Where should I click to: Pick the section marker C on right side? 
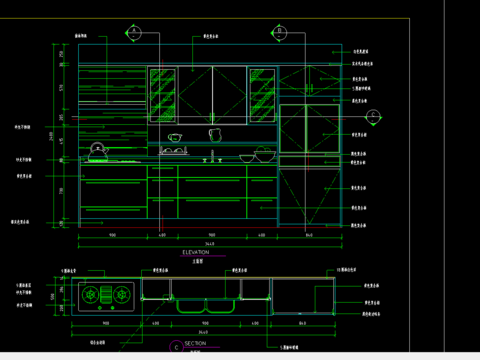[x=373, y=117]
